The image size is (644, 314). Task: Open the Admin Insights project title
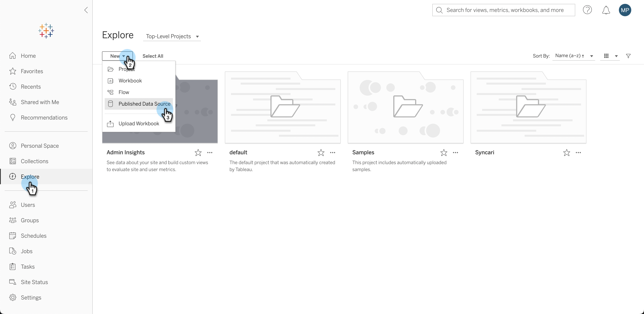click(126, 153)
